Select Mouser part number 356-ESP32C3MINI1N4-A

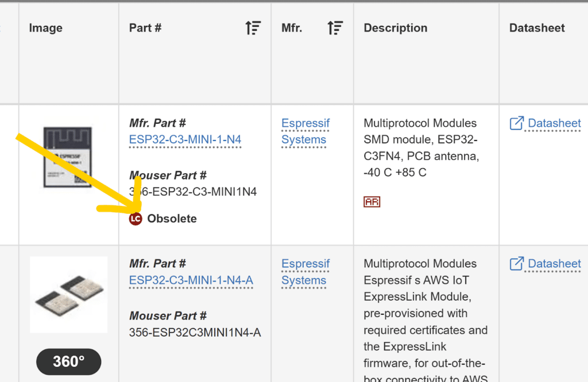click(x=195, y=333)
